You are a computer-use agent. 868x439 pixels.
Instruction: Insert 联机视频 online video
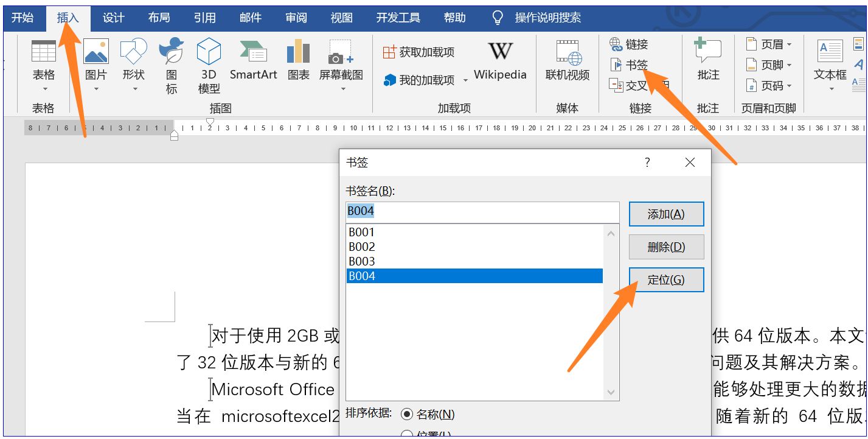point(568,61)
